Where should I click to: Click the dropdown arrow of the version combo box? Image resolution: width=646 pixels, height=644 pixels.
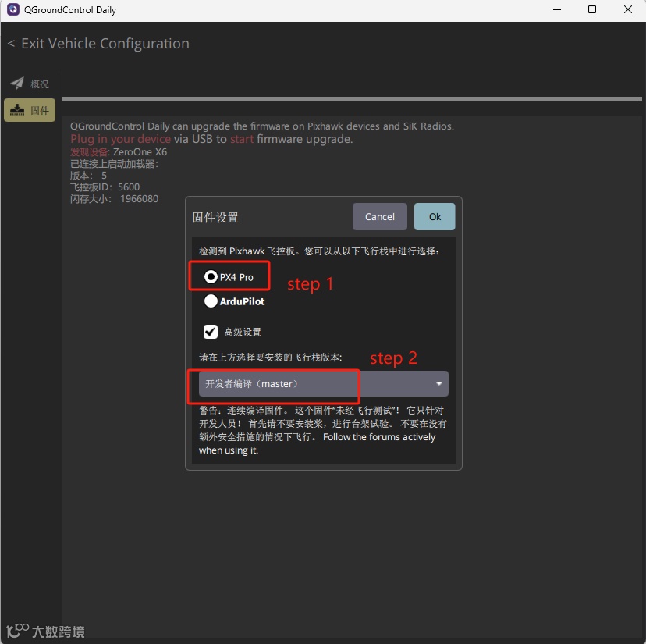coord(439,384)
